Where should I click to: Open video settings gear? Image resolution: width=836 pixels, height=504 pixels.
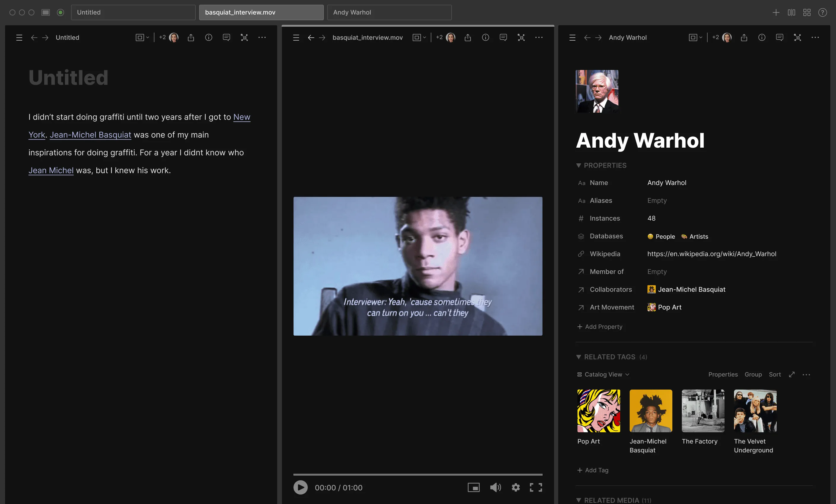[516, 487]
